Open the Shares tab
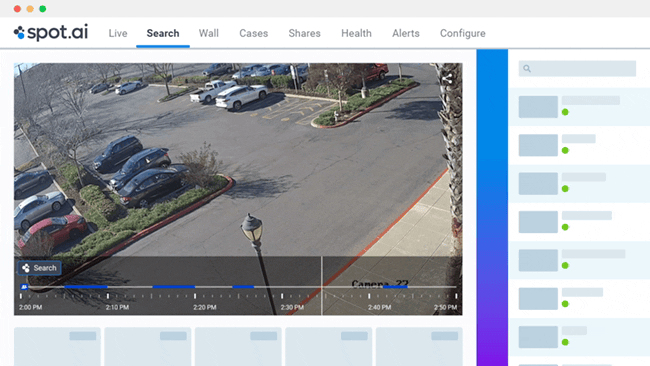Viewport: 650px width, 366px height. coord(305,33)
